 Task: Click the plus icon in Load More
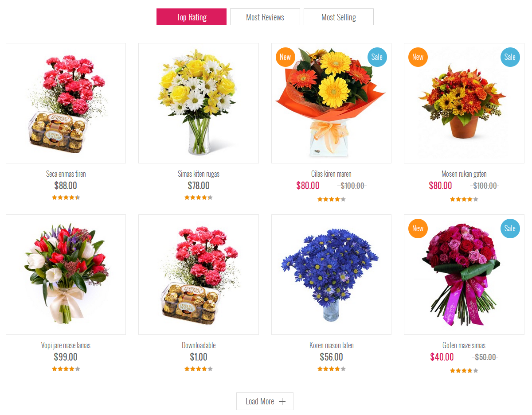pos(282,401)
